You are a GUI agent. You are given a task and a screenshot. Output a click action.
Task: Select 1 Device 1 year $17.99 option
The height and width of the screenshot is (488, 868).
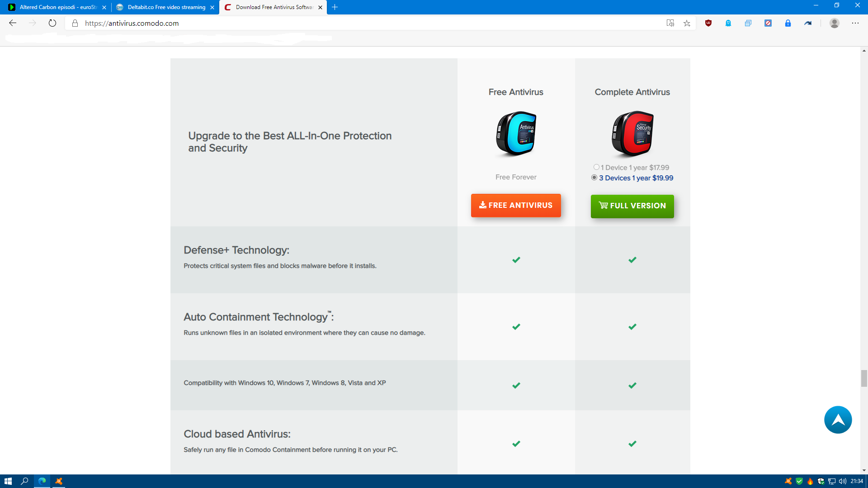(596, 167)
